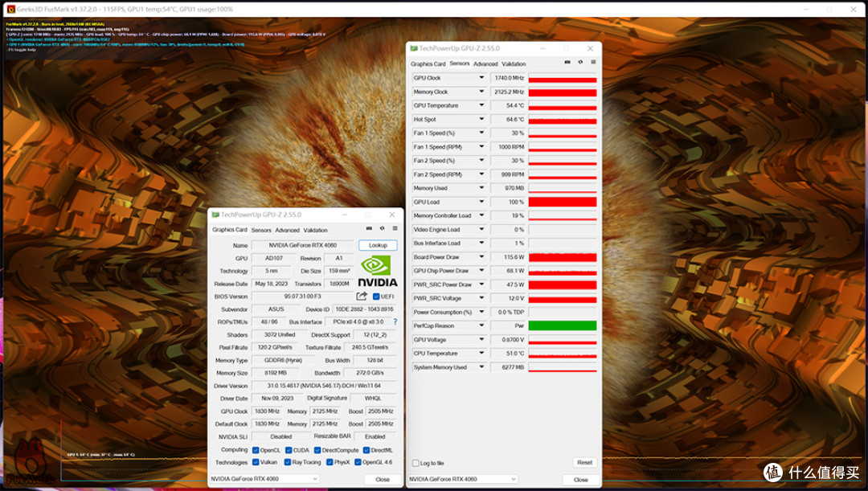Toggle the UEFI checkbox
Screen dimensions: 868x491
pos(376,297)
